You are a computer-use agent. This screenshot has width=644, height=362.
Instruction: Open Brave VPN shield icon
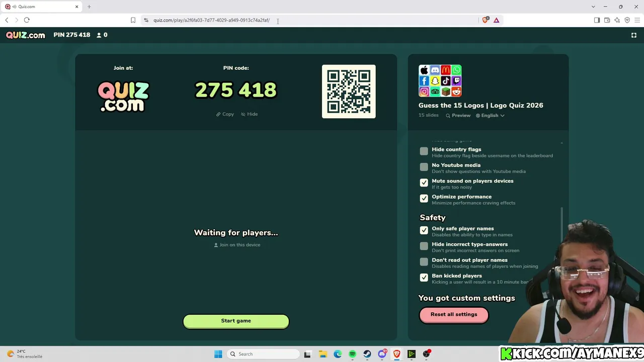(x=627, y=20)
